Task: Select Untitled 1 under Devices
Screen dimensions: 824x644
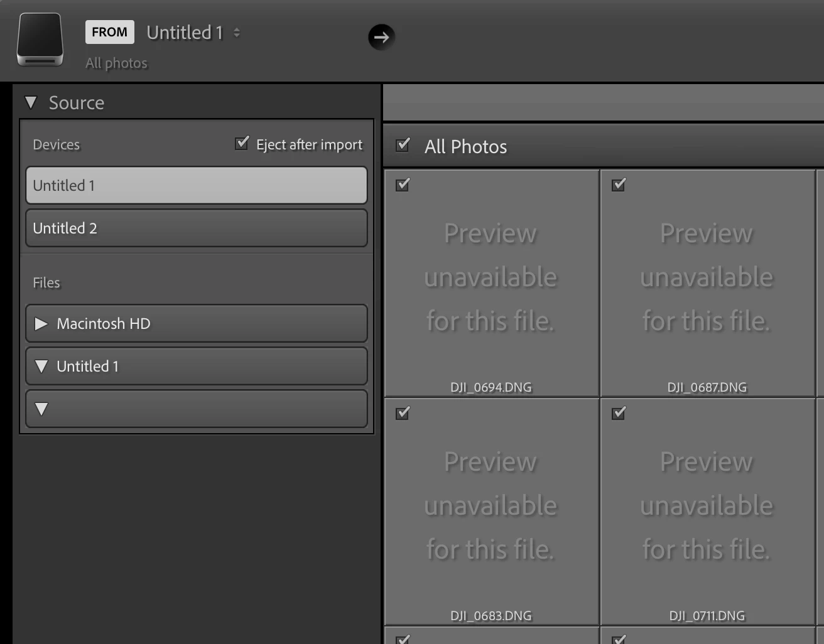Action: (196, 185)
